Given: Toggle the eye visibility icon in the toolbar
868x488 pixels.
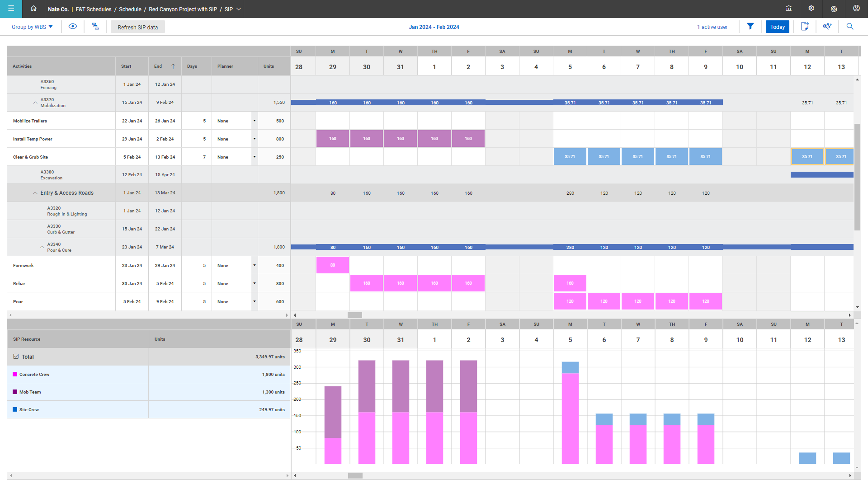Looking at the screenshot, I should click(73, 27).
